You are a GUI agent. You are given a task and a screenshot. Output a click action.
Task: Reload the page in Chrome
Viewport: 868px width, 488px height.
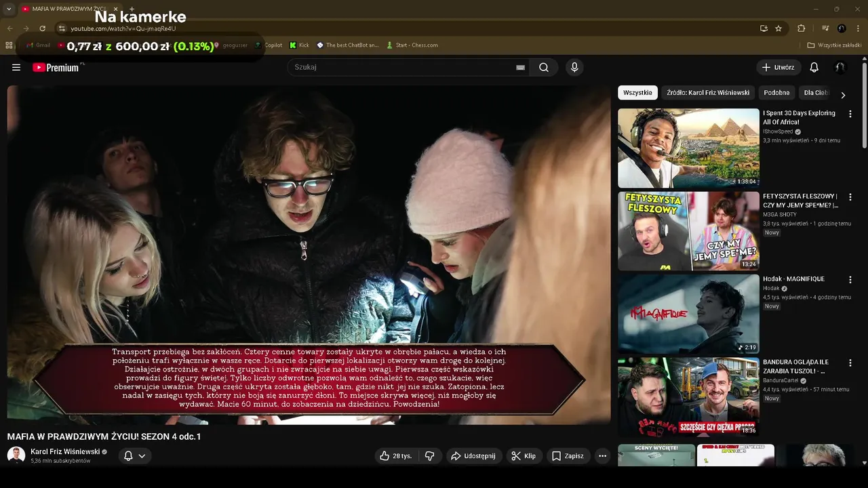pyautogui.click(x=42, y=28)
